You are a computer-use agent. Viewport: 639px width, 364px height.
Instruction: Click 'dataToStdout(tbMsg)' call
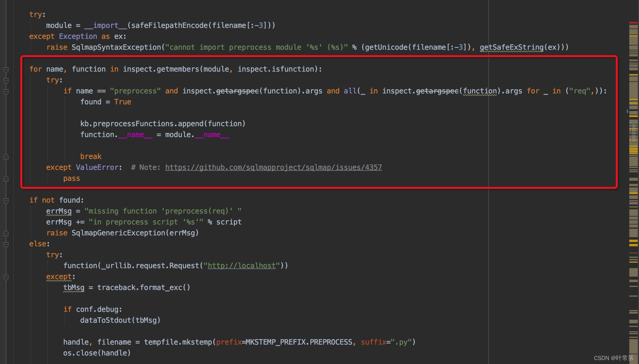(x=120, y=320)
